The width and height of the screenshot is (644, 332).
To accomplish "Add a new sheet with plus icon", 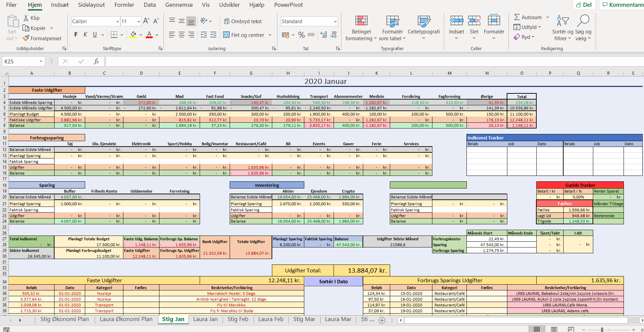I will click(382, 320).
